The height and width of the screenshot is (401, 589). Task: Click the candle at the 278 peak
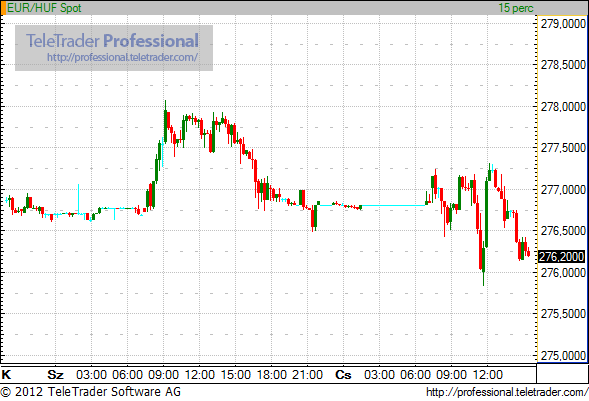pos(165,121)
